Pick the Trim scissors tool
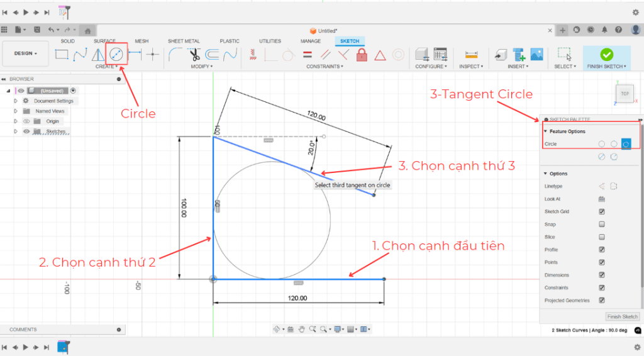The width and height of the screenshot is (644, 356). point(195,55)
